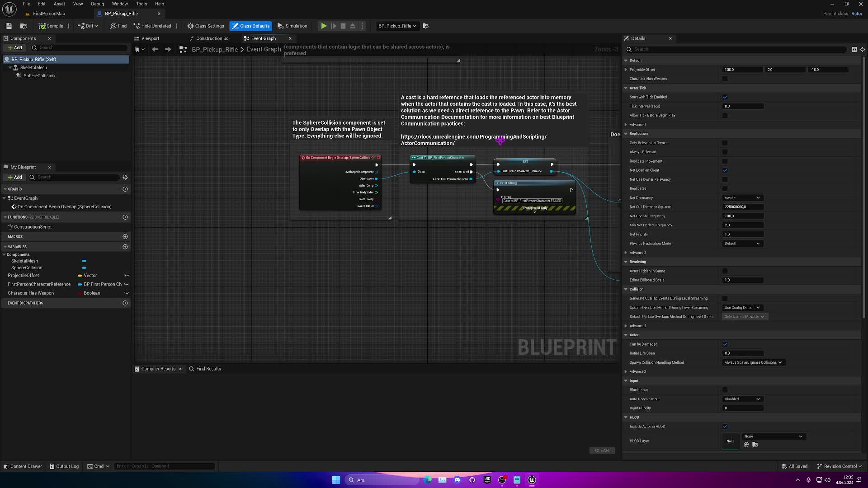Collapse the SkeletalMesh tree arrow
The width and height of the screenshot is (868, 488).
[10, 67]
